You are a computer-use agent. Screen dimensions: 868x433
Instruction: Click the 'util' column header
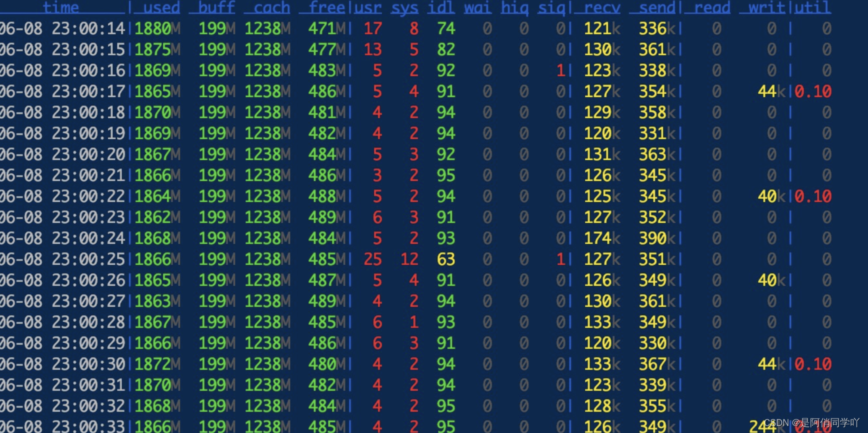pyautogui.click(x=813, y=7)
